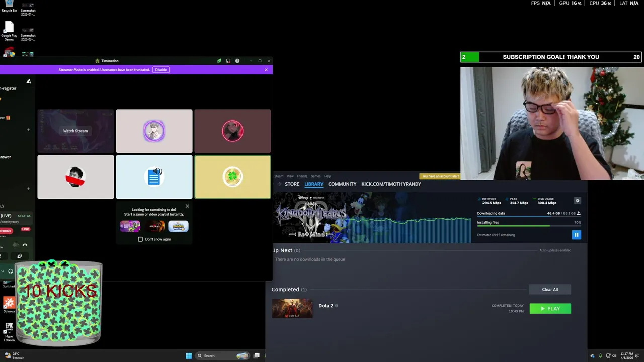The width and height of the screenshot is (644, 362).
Task: Click the green leaf icon in Discord title bar
Action: pos(219,61)
